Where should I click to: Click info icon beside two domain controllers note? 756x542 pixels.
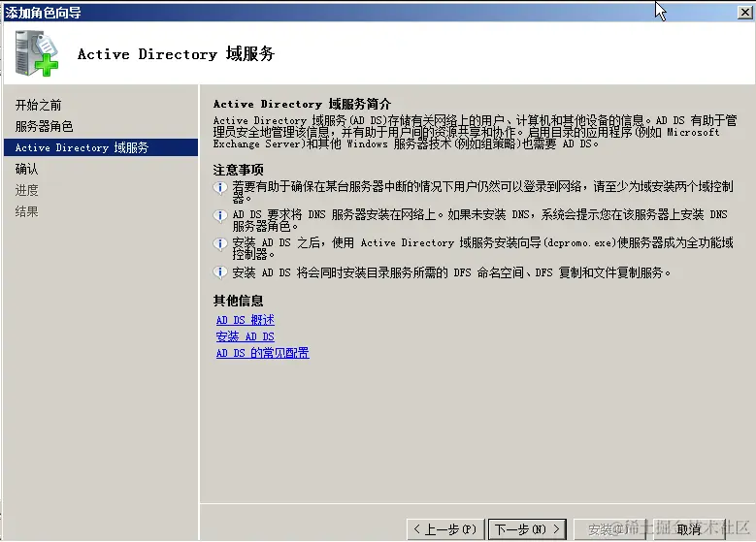pos(220,187)
